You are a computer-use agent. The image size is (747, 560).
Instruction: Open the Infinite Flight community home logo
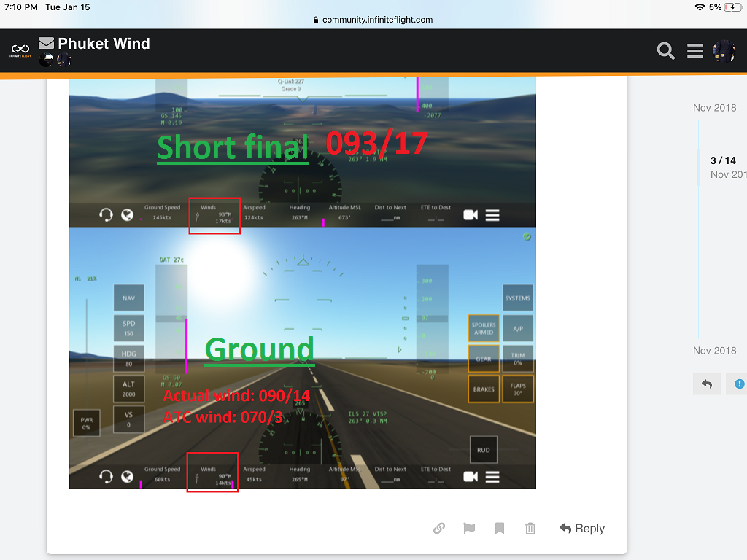pyautogui.click(x=20, y=50)
